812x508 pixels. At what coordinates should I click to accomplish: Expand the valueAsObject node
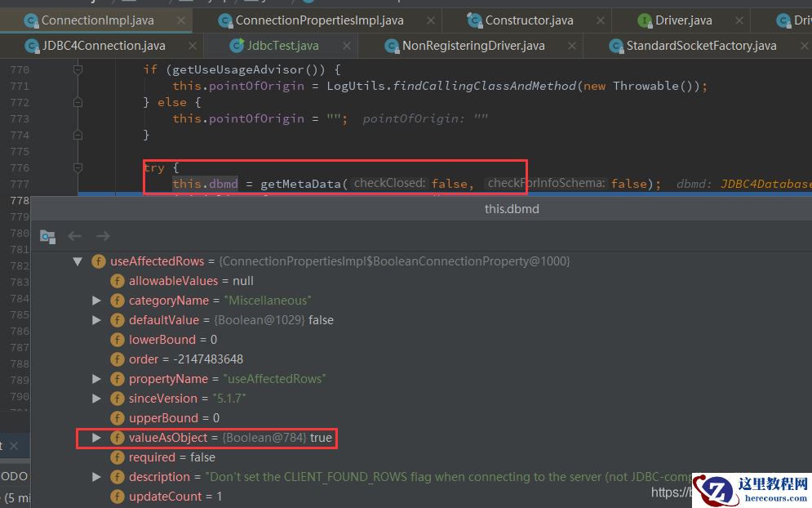click(96, 438)
